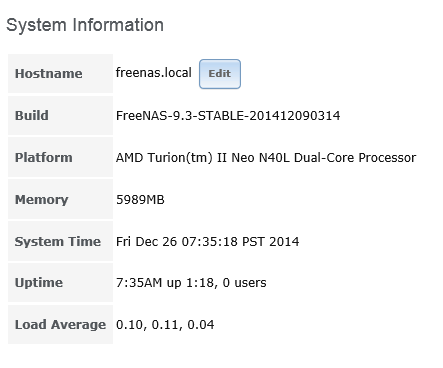Click the Fri Dec 26 system time value

tap(207, 241)
